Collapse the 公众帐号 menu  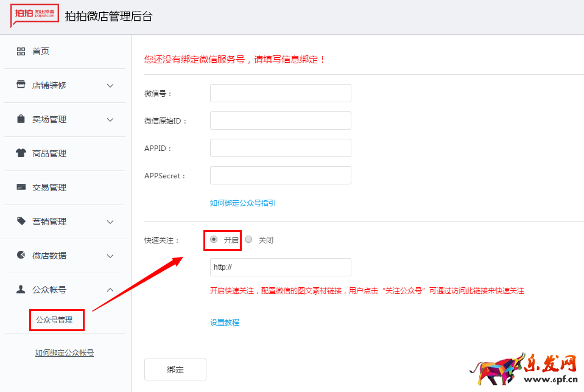[110, 290]
